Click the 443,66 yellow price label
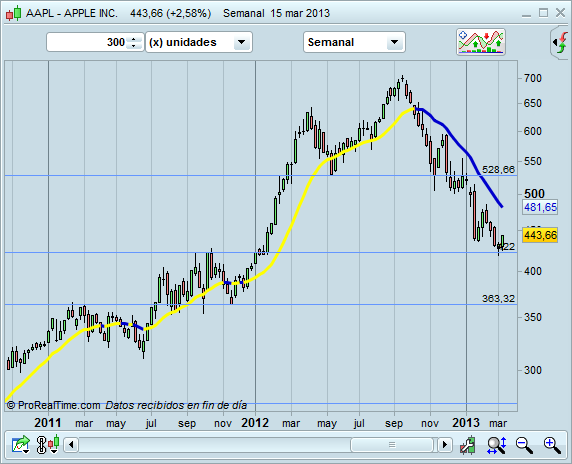The image size is (572, 464). 540,235
